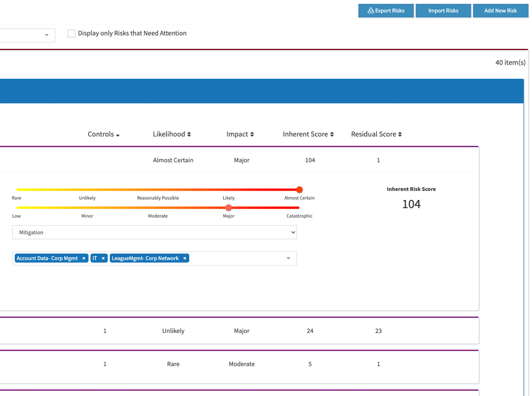This screenshot has width=532, height=396.
Task: Sort by Inherent Score using its sort arrows
Action: [332, 134]
